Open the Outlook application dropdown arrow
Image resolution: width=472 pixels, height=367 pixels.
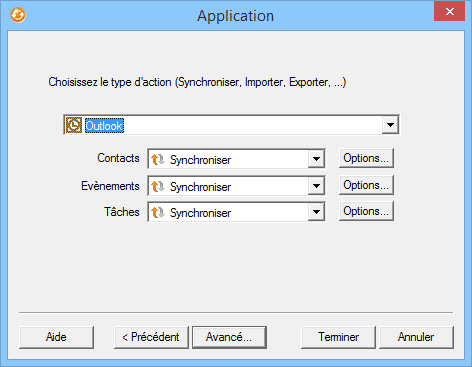click(x=390, y=125)
